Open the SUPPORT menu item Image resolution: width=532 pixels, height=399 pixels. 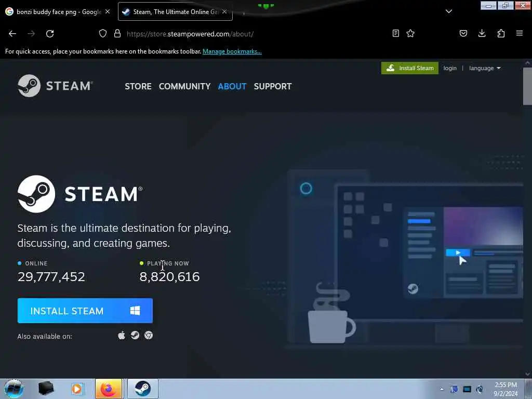(x=273, y=87)
